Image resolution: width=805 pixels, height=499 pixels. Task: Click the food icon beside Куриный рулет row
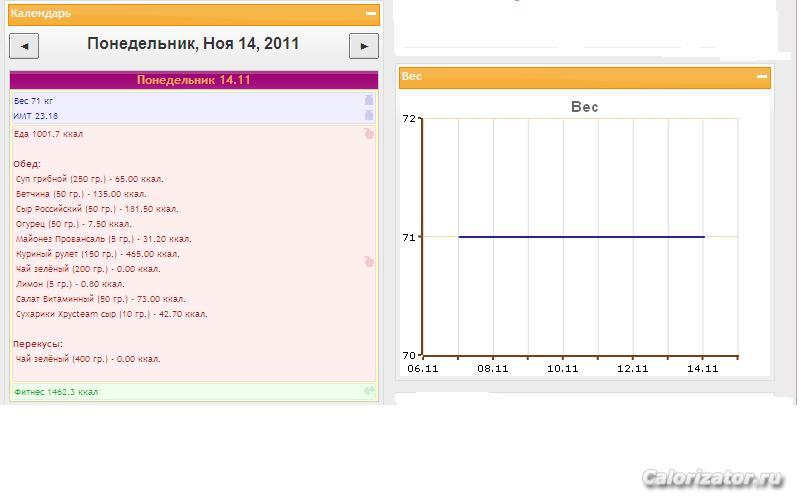click(368, 261)
